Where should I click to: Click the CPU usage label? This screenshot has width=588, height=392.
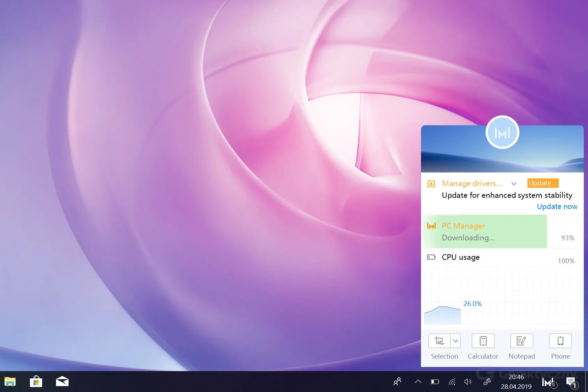(x=461, y=257)
